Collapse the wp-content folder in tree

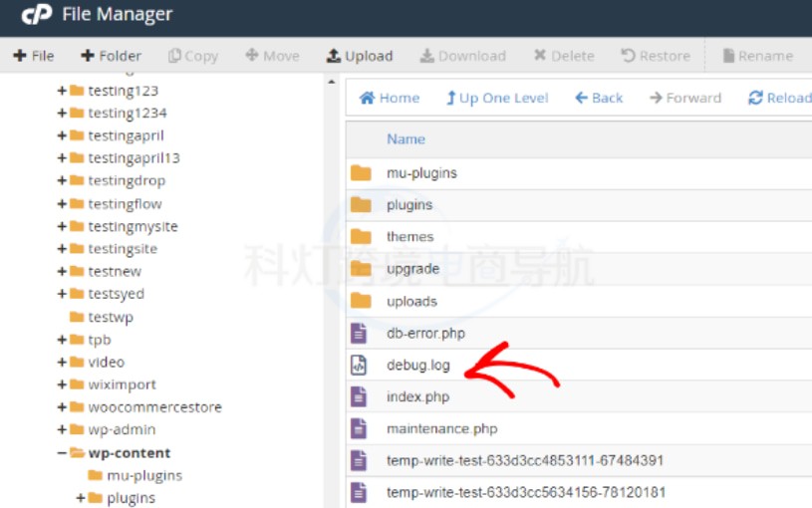[x=62, y=452]
